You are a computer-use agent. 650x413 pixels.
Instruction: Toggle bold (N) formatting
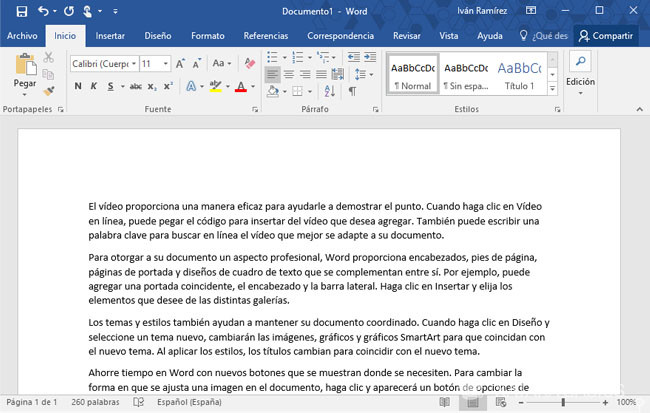(x=78, y=86)
